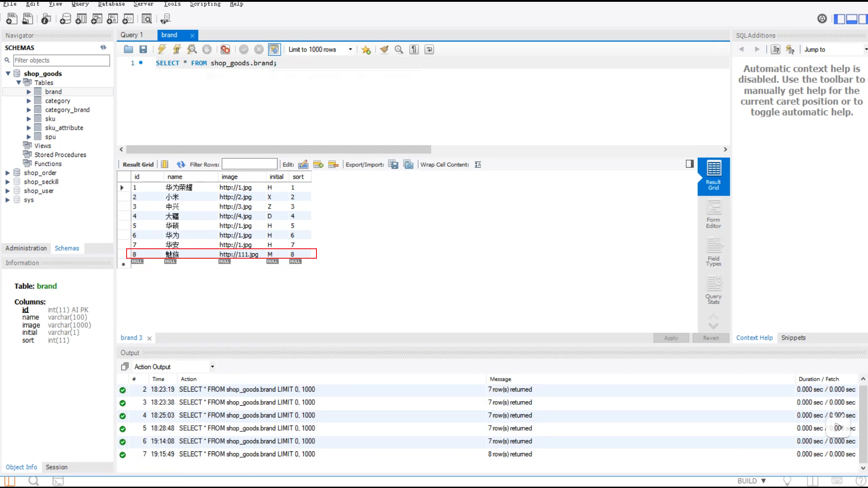Execute the SQL script with lightning icon
868x488 pixels.
click(161, 49)
